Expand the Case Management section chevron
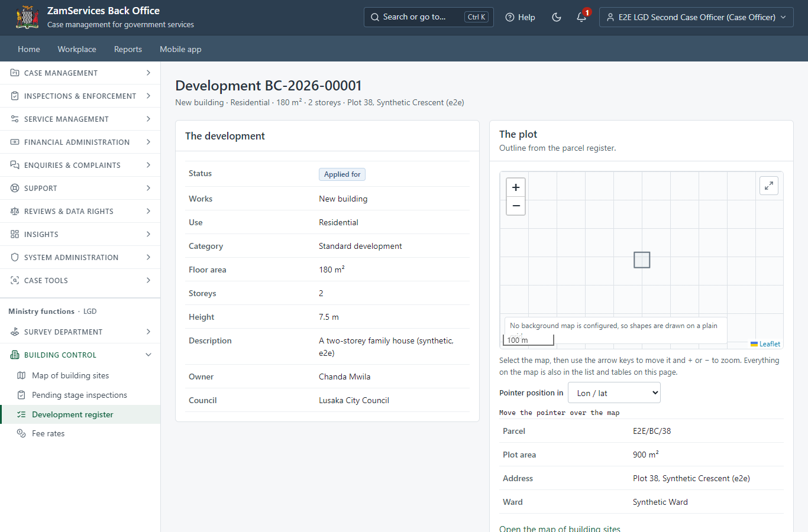Screen dimensions: 808x532 click(x=148, y=73)
